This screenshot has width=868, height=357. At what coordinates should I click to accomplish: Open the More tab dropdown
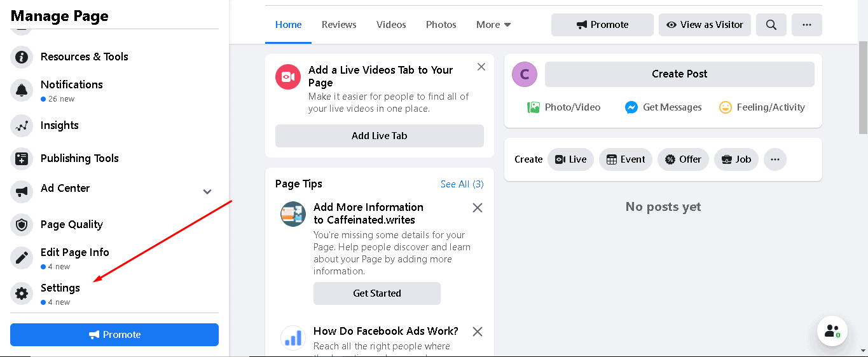[x=493, y=25]
